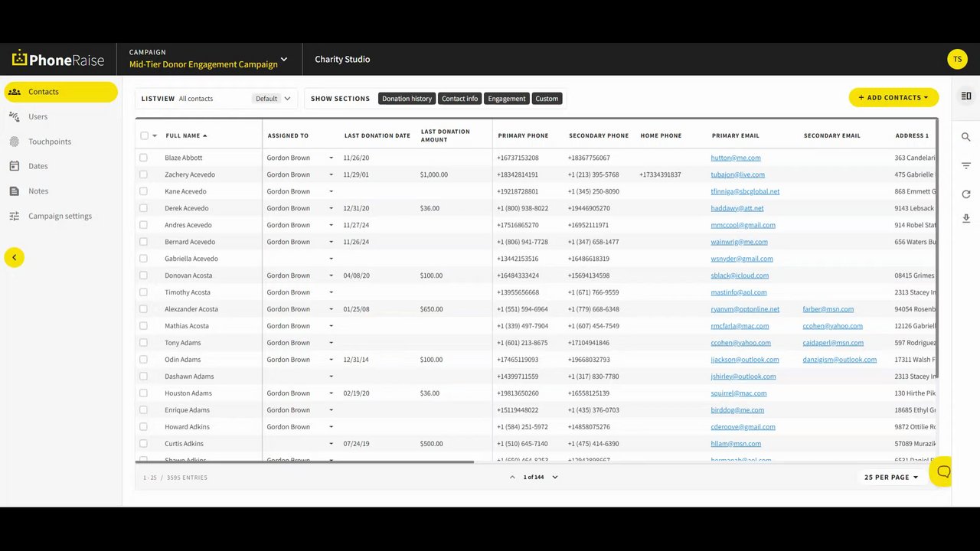Tick the checkbox for Houston Adams
Image resolution: width=980 pixels, height=551 pixels.
(143, 393)
